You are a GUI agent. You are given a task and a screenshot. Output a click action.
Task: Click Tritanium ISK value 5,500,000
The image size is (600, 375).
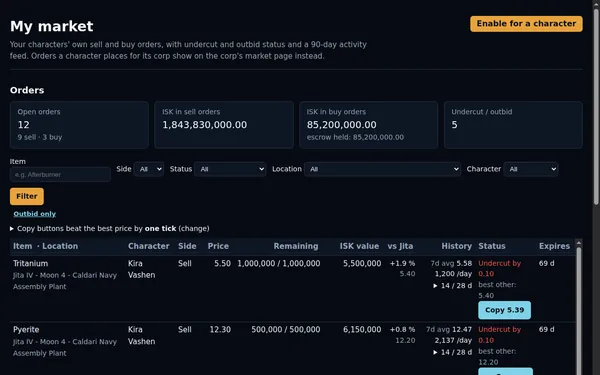tap(362, 263)
